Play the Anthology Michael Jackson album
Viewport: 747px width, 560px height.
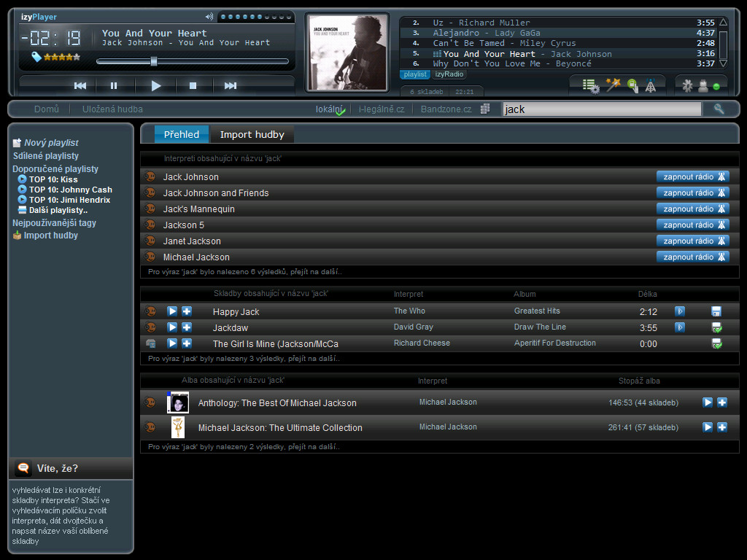pyautogui.click(x=708, y=402)
